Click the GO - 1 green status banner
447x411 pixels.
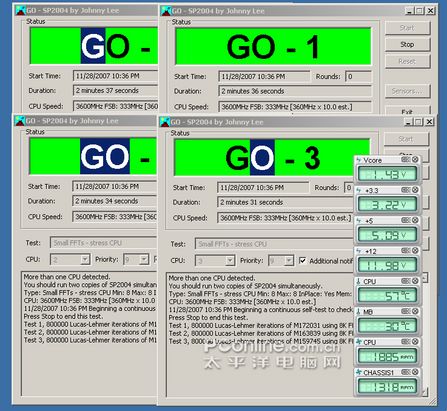coord(273,46)
